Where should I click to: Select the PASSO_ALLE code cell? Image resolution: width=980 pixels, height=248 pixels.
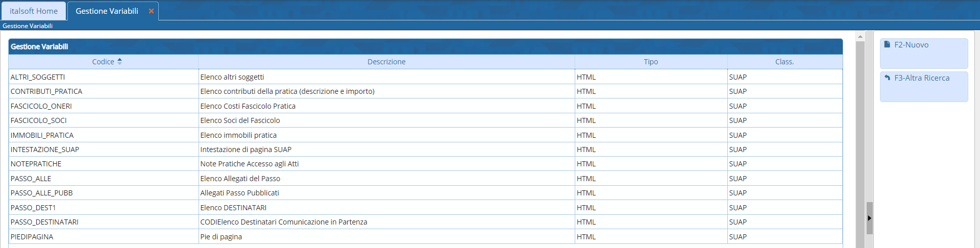[104, 179]
